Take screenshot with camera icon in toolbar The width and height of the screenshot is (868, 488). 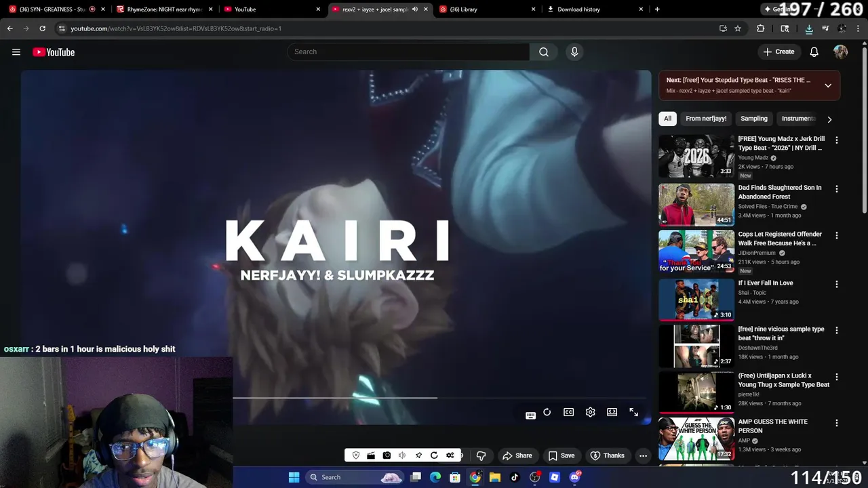coord(387,455)
